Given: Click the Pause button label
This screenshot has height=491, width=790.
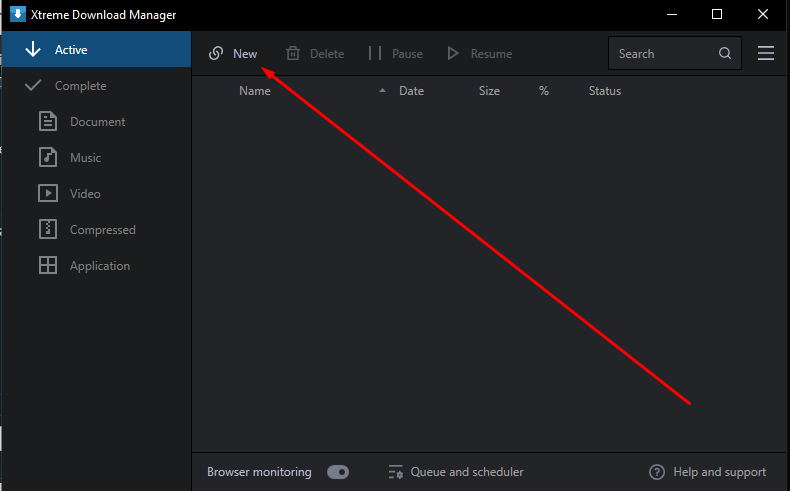Looking at the screenshot, I should [408, 54].
